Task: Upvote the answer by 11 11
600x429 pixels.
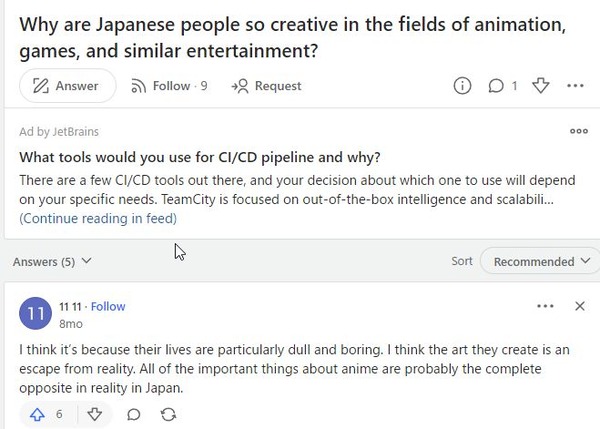Action: 46,413
